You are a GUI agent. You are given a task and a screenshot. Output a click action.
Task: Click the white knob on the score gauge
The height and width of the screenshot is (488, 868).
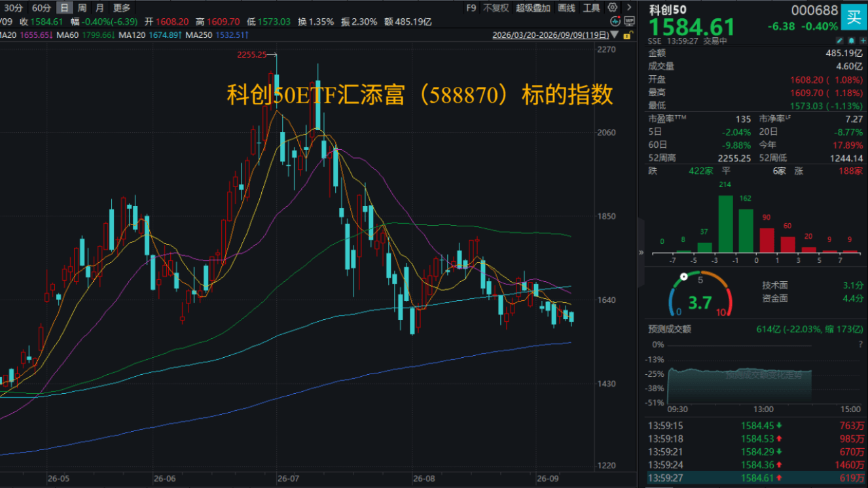click(x=684, y=277)
